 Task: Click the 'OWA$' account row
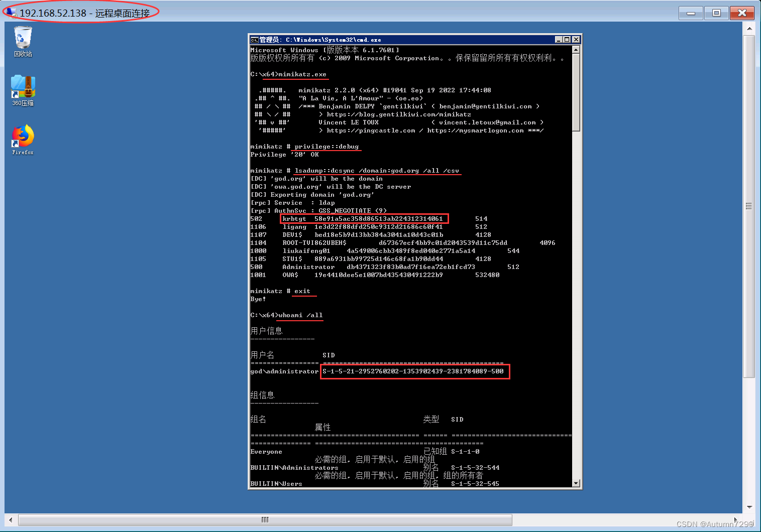coord(375,275)
